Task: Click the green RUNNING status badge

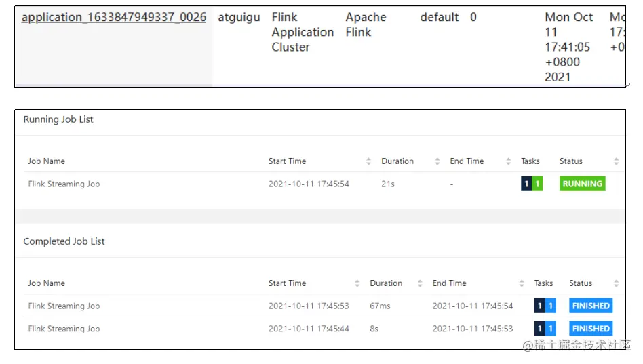Action: 583,184
